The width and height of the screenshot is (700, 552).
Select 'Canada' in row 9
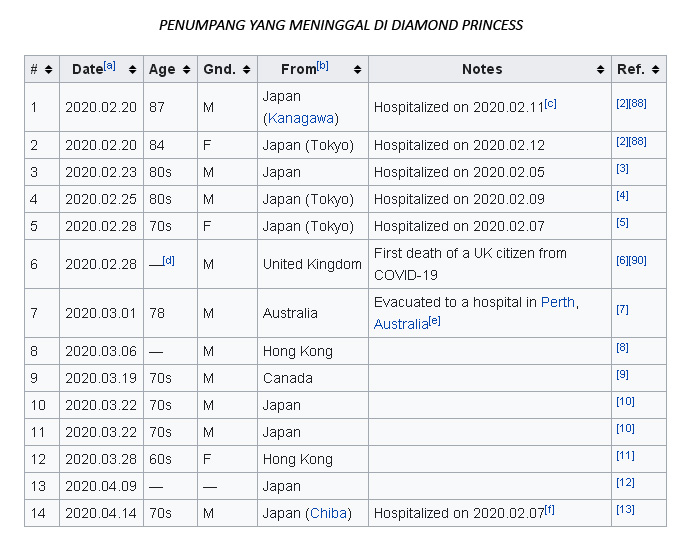point(288,378)
